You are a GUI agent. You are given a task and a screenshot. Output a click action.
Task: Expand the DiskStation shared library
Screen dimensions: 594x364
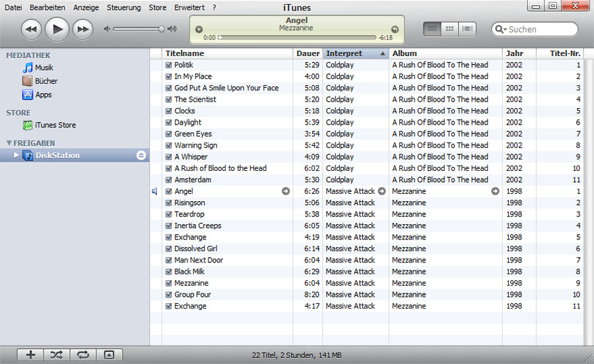click(16, 155)
